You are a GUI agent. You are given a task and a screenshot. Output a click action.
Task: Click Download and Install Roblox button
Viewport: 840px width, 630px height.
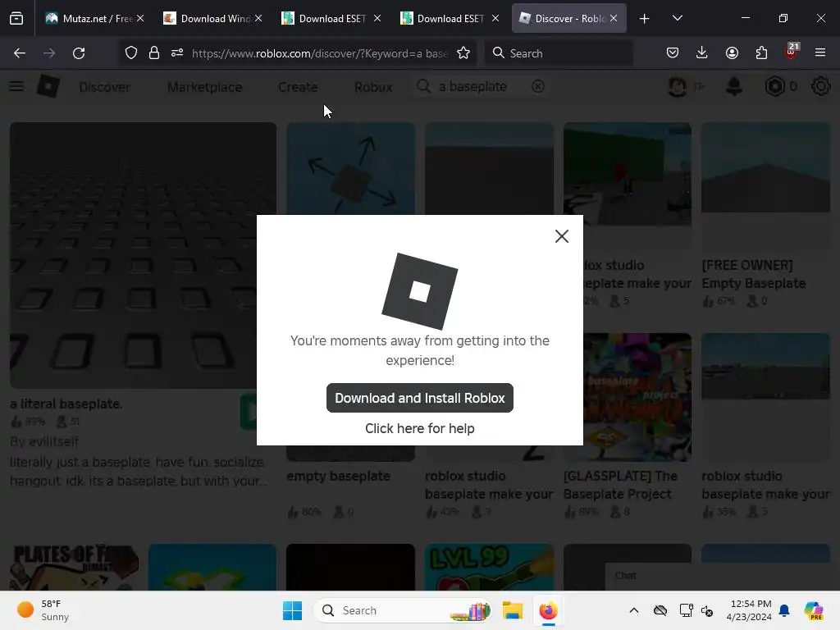click(x=419, y=398)
